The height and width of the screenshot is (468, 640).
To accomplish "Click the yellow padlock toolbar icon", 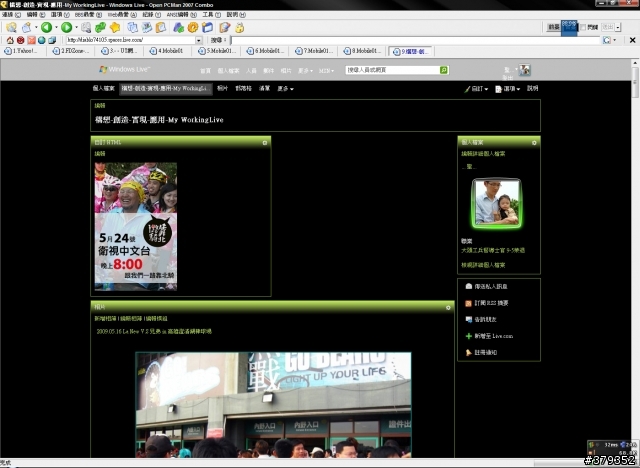I will pyautogui.click(x=240, y=27).
